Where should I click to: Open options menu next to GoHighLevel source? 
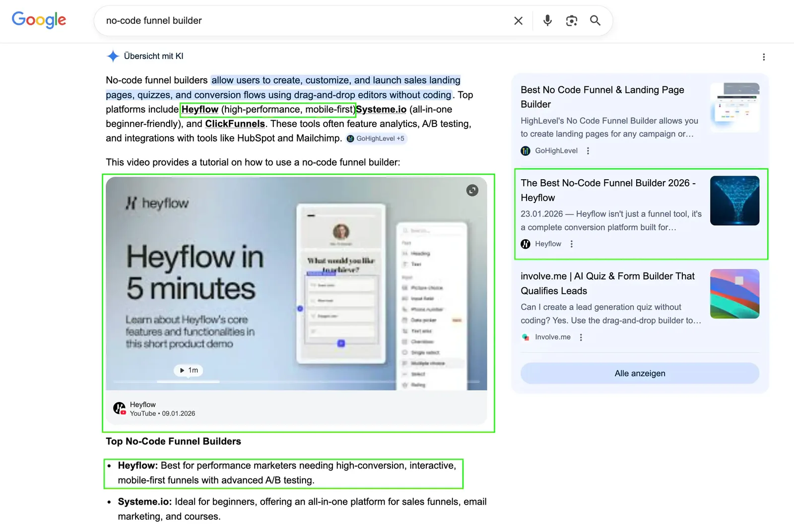[x=588, y=151]
